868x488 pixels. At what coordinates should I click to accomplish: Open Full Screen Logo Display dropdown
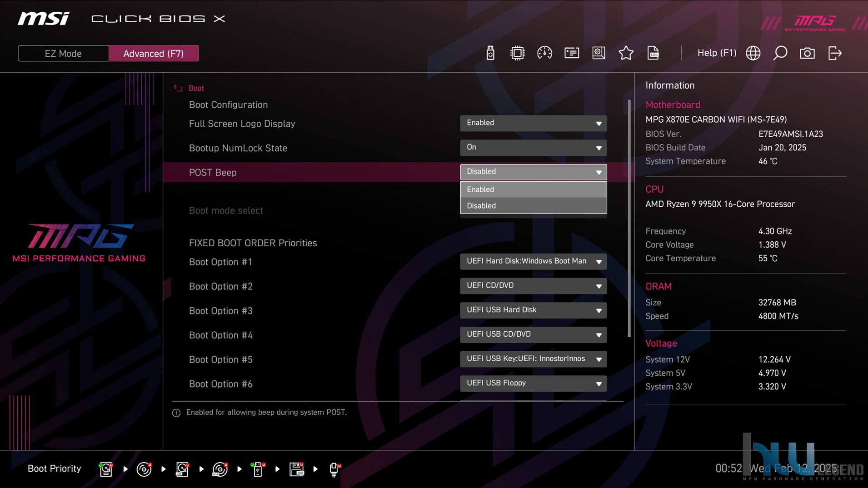tap(533, 123)
